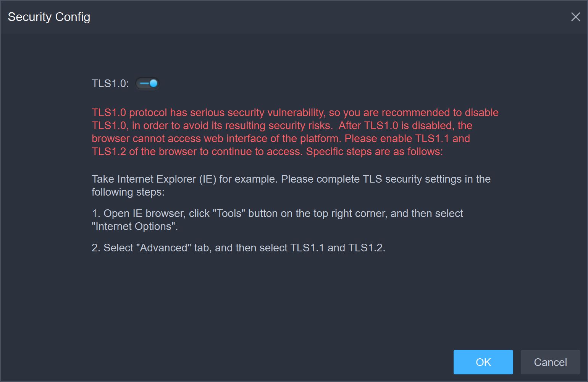Click the "Internet Options" text in step 1

point(134,227)
